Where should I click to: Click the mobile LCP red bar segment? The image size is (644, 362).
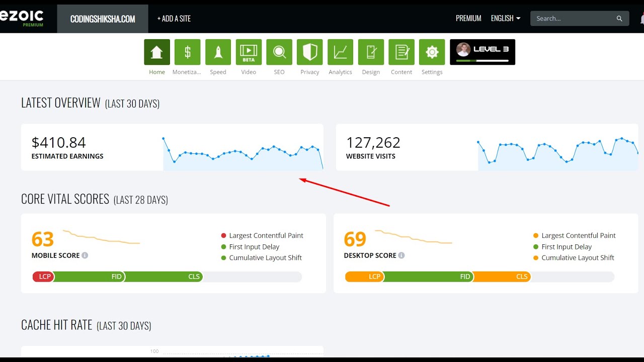pos(43,277)
